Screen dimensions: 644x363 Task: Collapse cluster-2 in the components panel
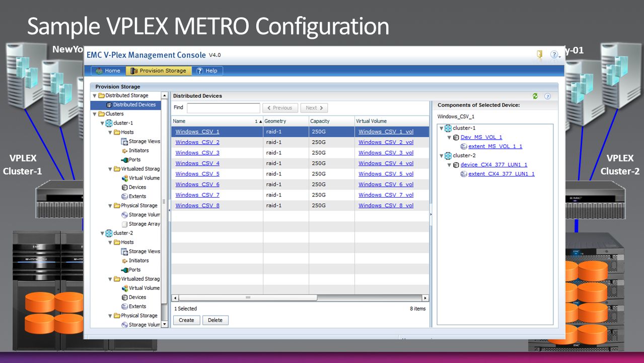(x=442, y=156)
